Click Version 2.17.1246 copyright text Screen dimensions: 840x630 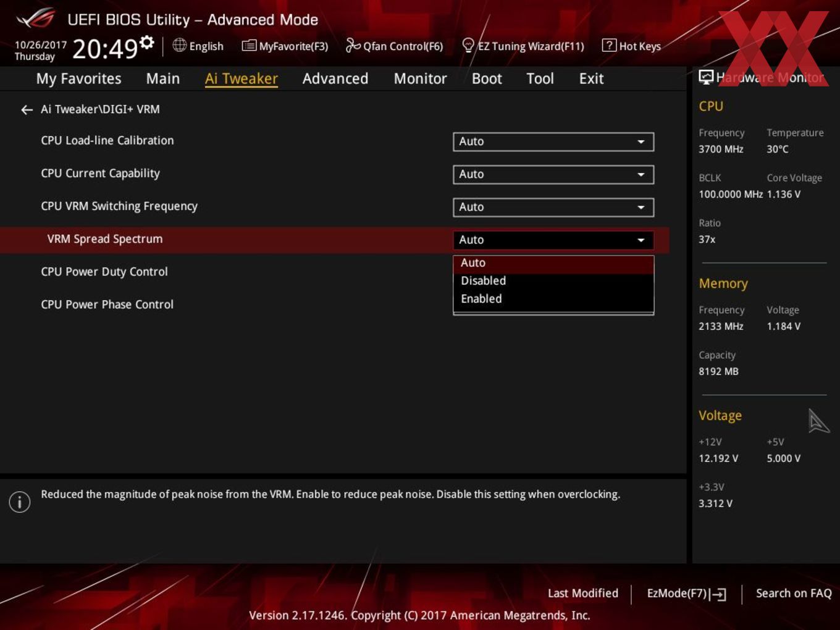pos(419,616)
